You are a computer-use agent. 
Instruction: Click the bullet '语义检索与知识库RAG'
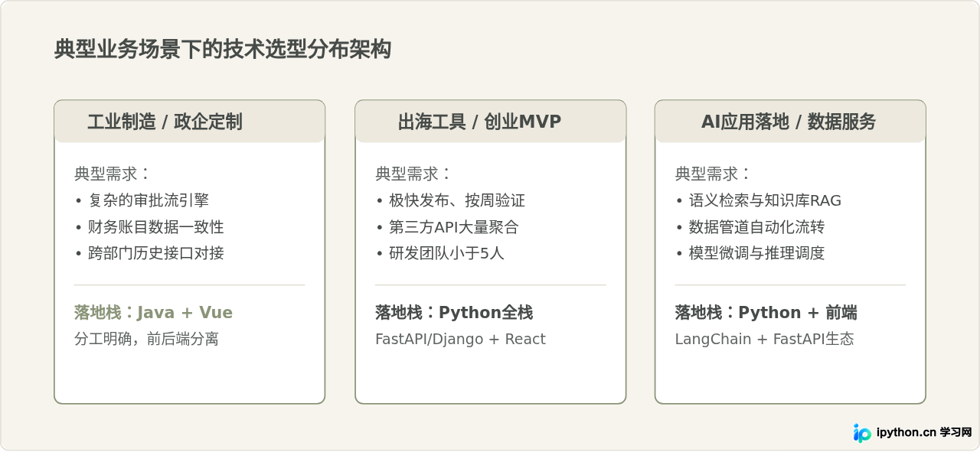(x=759, y=200)
